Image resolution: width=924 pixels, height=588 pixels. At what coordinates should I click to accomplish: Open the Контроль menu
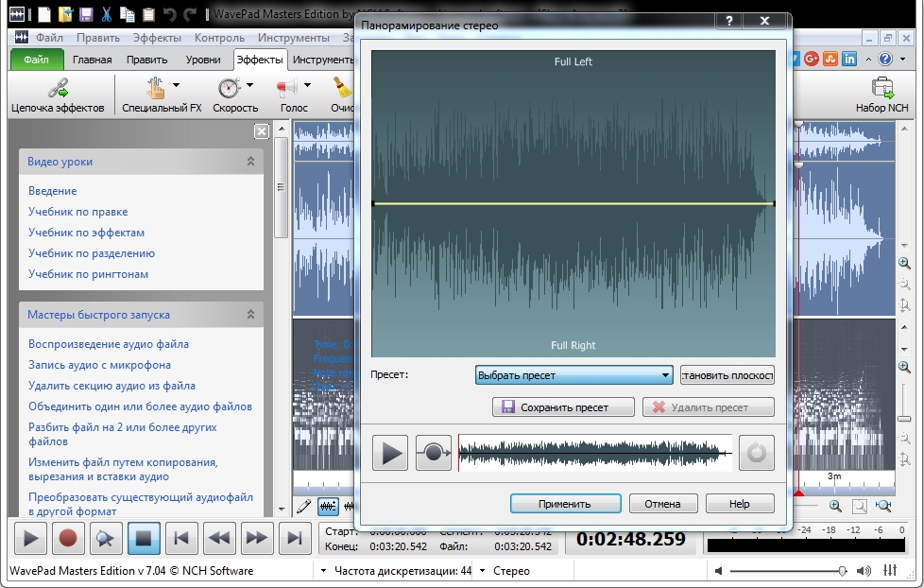click(219, 38)
